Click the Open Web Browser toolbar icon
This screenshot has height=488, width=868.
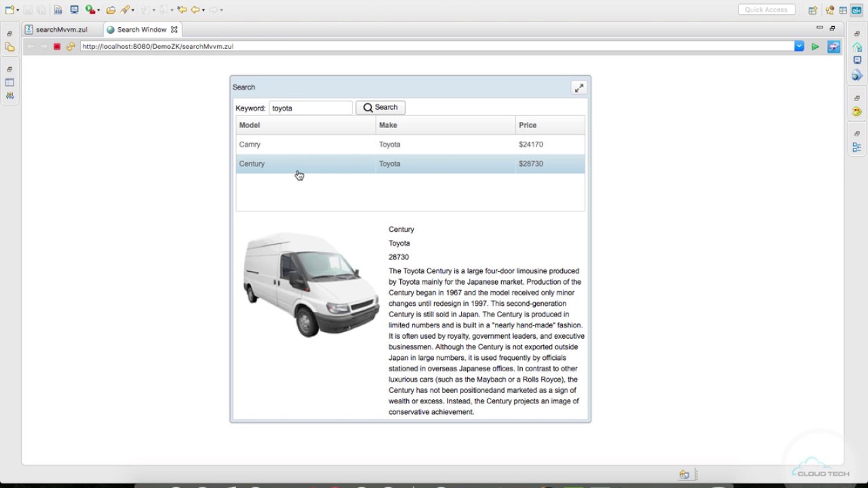(75, 9)
